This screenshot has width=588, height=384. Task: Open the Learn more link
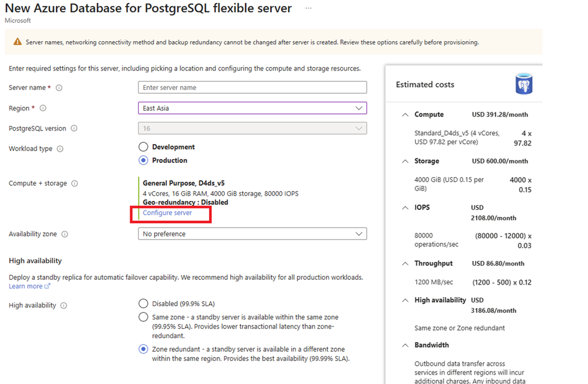(x=25, y=286)
